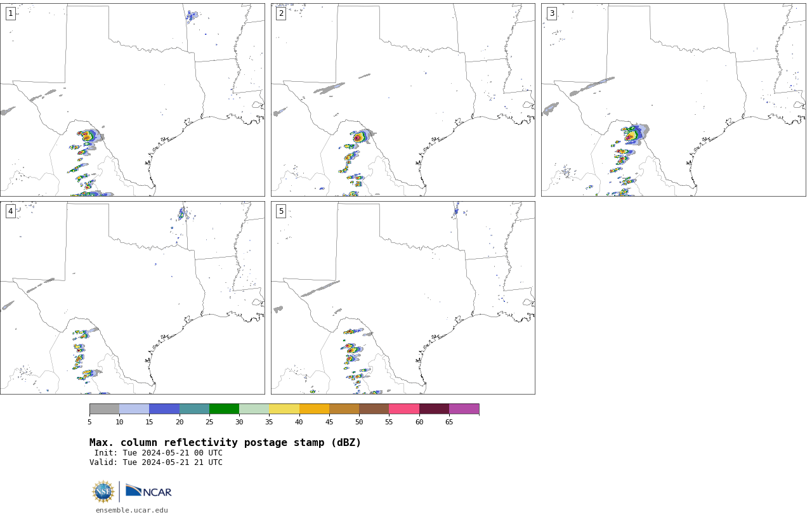
Task: Click the 'Valid: Tue 2024-05-21 21 UTC' text
Action: pos(156,462)
